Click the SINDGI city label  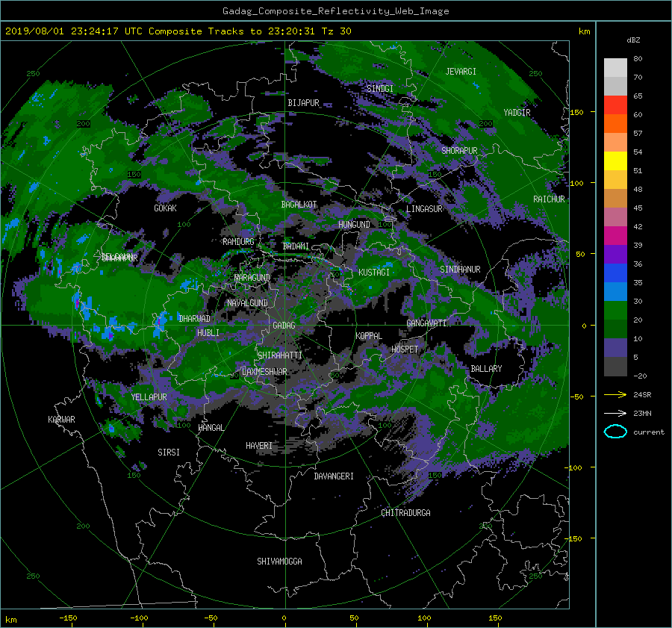(x=380, y=88)
